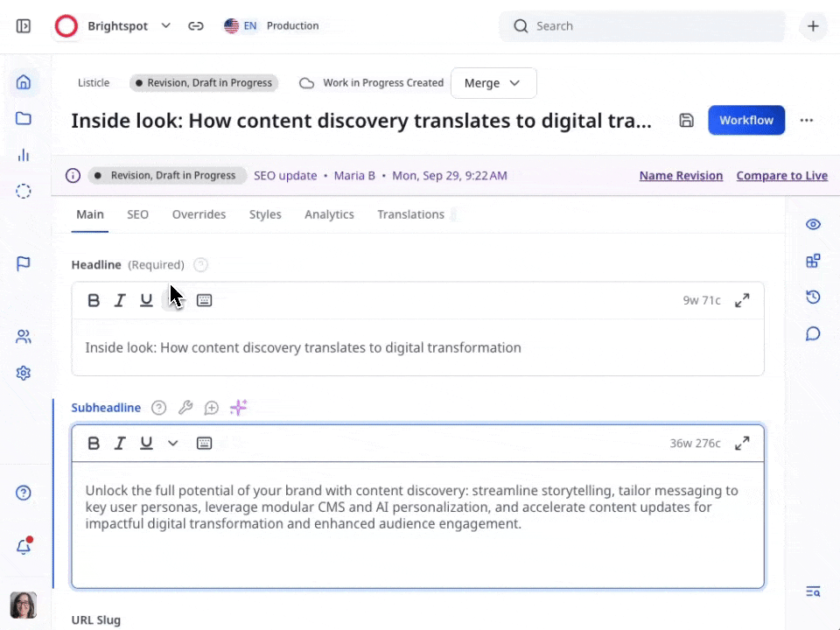
Task: Toggle bold in the Subheadline editor
Action: coord(94,443)
